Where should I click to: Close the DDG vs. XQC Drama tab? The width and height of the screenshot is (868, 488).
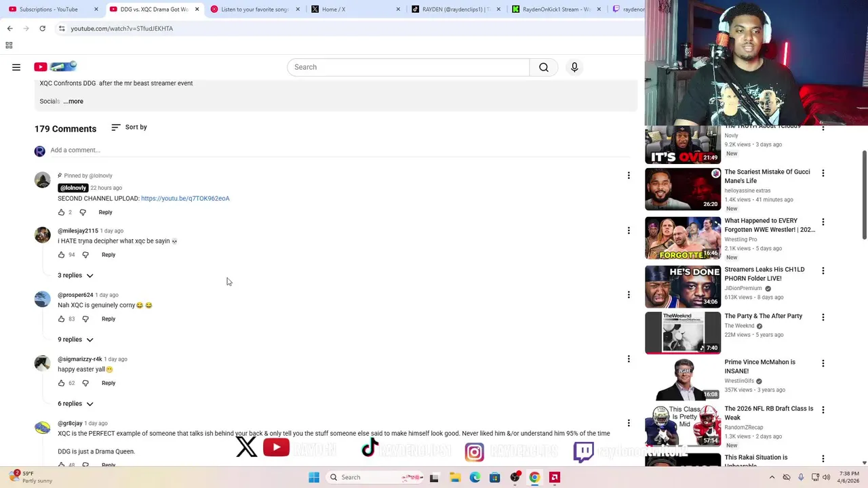pos(197,9)
